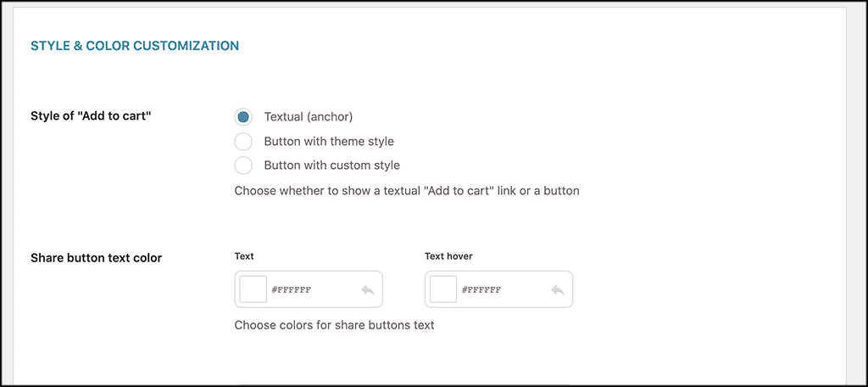The width and height of the screenshot is (868, 387).
Task: Click the Share button text color label
Action: (x=96, y=258)
